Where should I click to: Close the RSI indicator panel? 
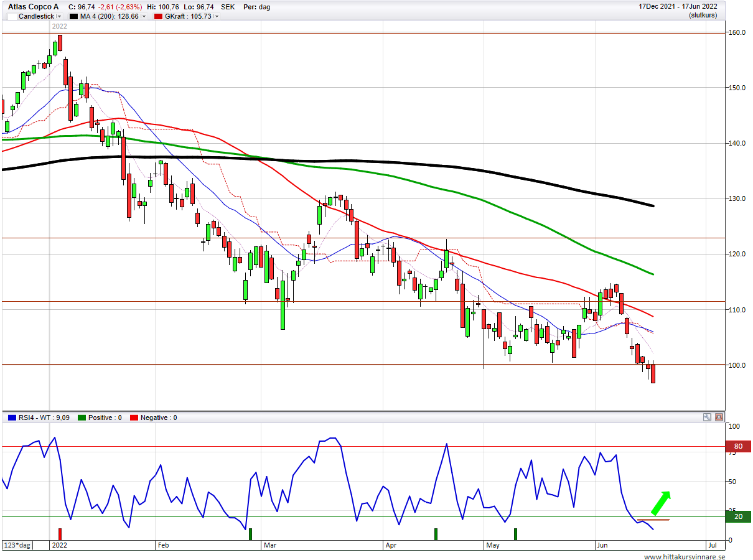[719, 418]
